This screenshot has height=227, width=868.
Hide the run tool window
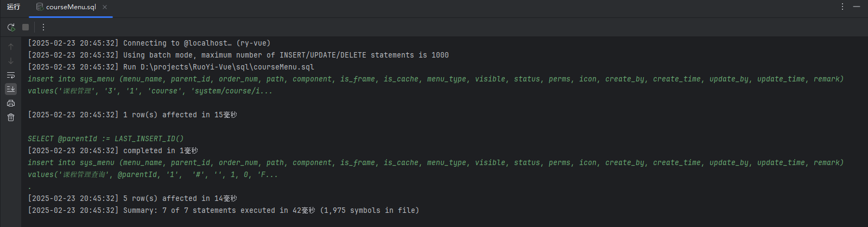857,7
